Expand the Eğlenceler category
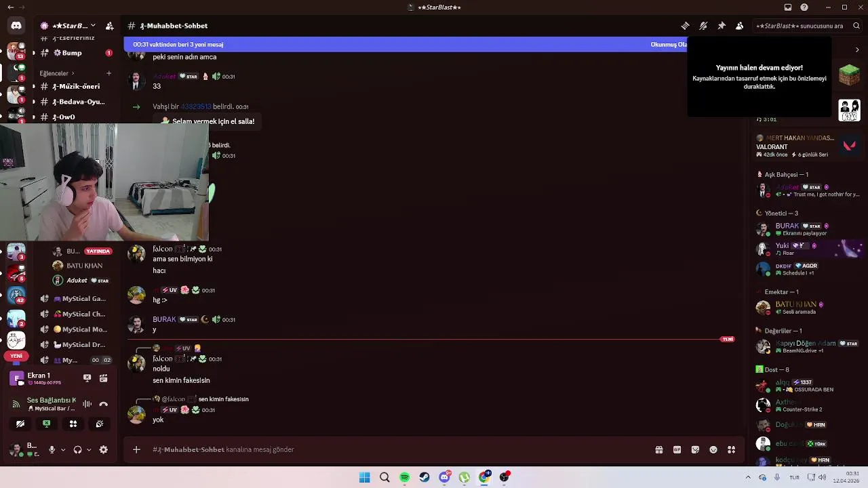868x488 pixels. click(x=56, y=73)
